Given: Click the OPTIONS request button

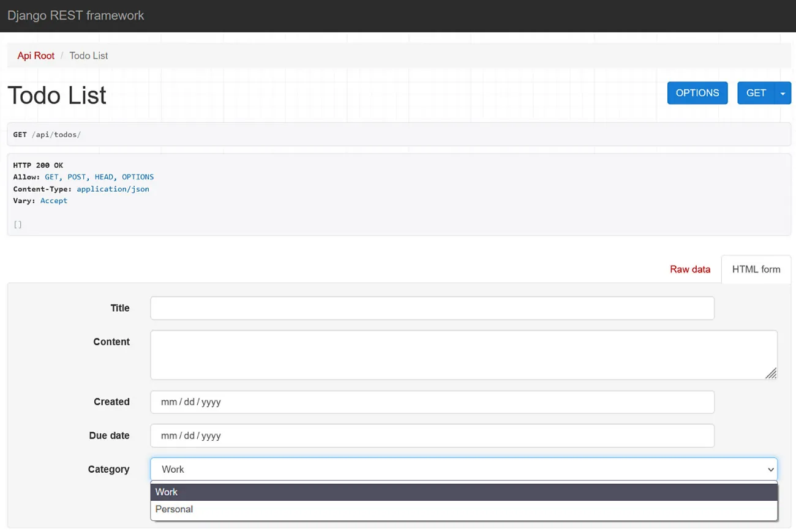Looking at the screenshot, I should coord(697,92).
